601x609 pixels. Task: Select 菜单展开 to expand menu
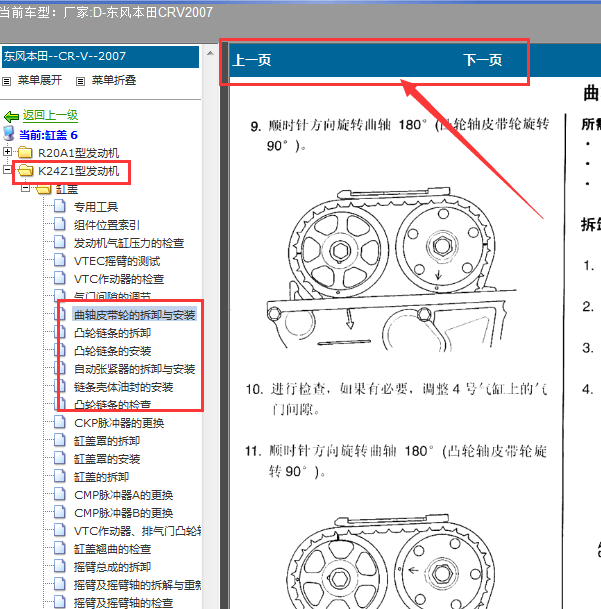(40, 80)
